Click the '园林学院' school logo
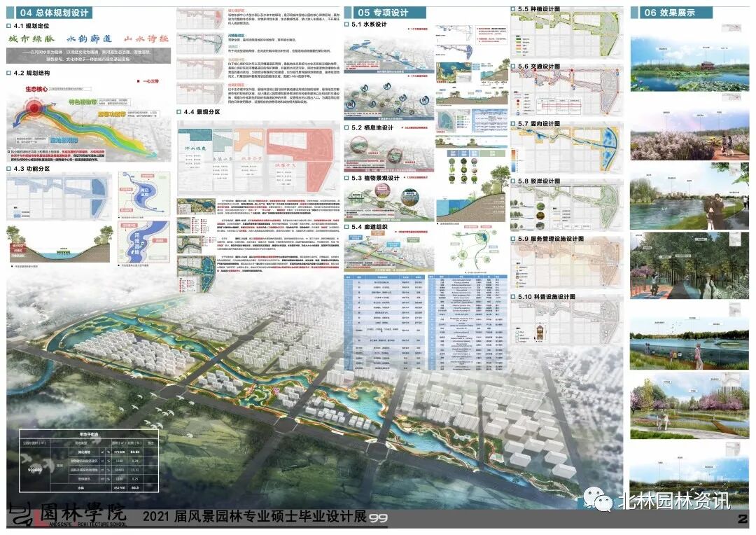This screenshot has height=535, width=756. (67, 514)
